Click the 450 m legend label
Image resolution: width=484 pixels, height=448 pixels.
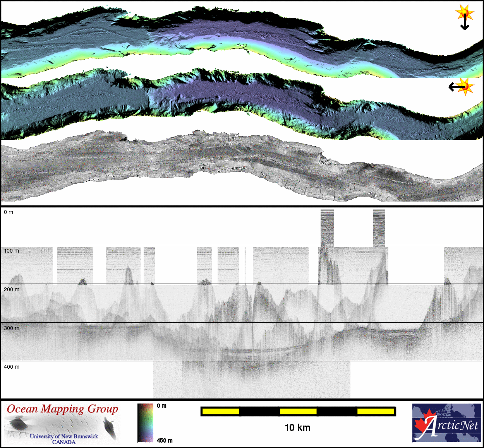[165, 441]
